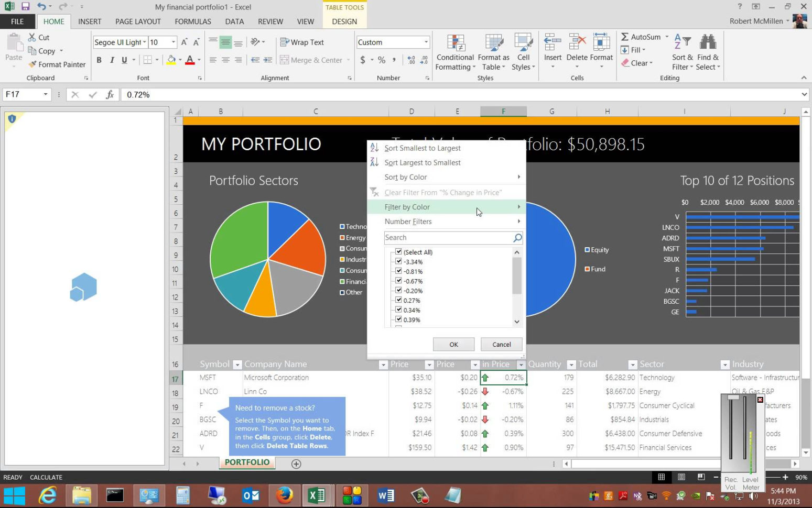Click the Format Painter icon

pos(33,64)
